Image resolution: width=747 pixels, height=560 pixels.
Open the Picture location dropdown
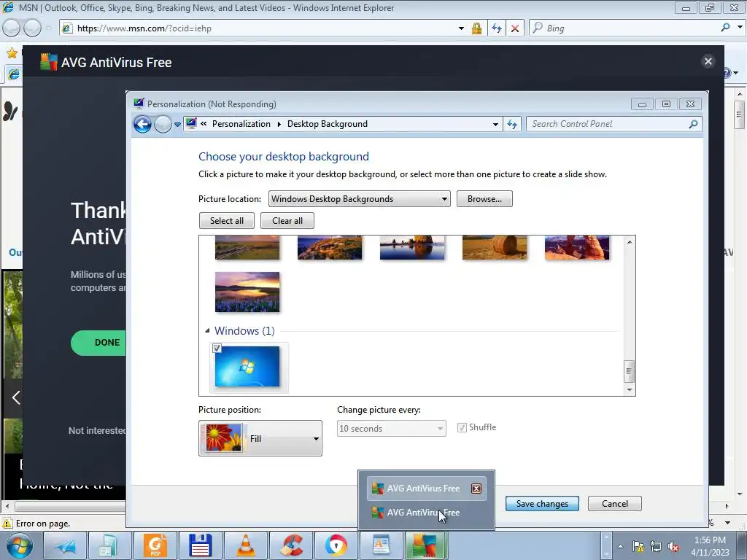click(x=360, y=199)
